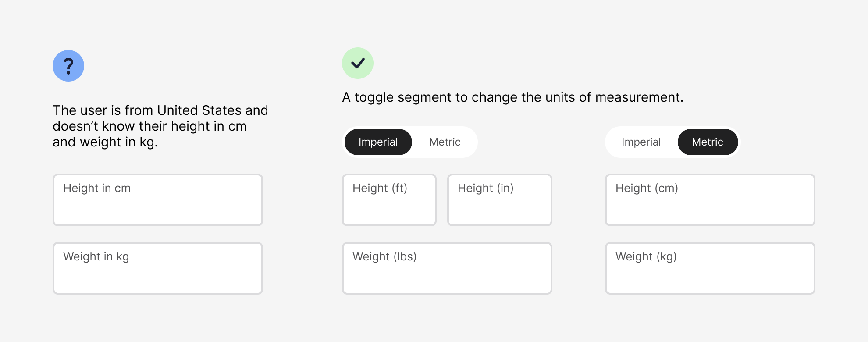Viewport: 868px width, 342px height.
Task: Click into the Height (ft) field
Action: (389, 200)
